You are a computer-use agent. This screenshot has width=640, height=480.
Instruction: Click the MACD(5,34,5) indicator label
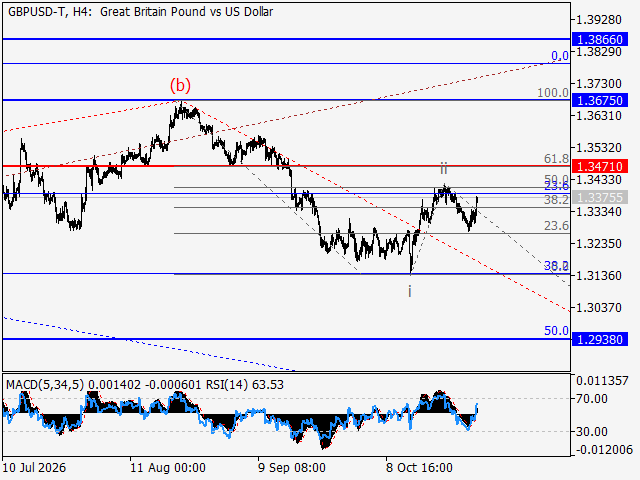45,384
